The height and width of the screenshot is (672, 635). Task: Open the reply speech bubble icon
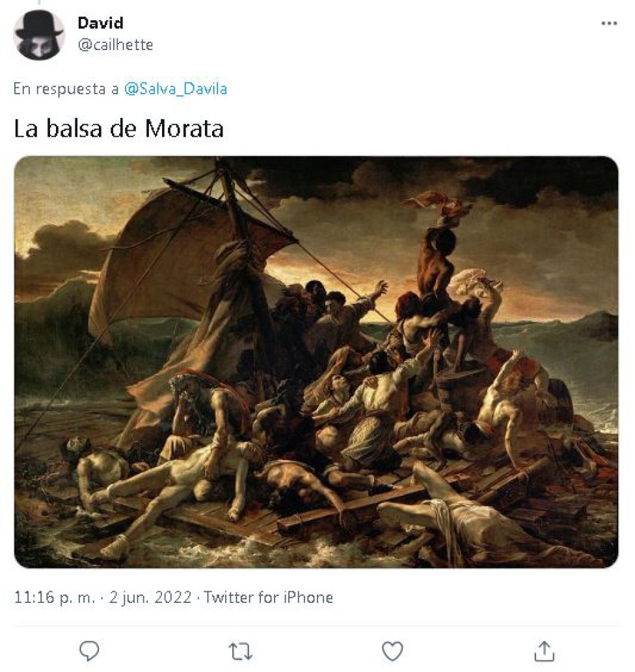[89, 651]
